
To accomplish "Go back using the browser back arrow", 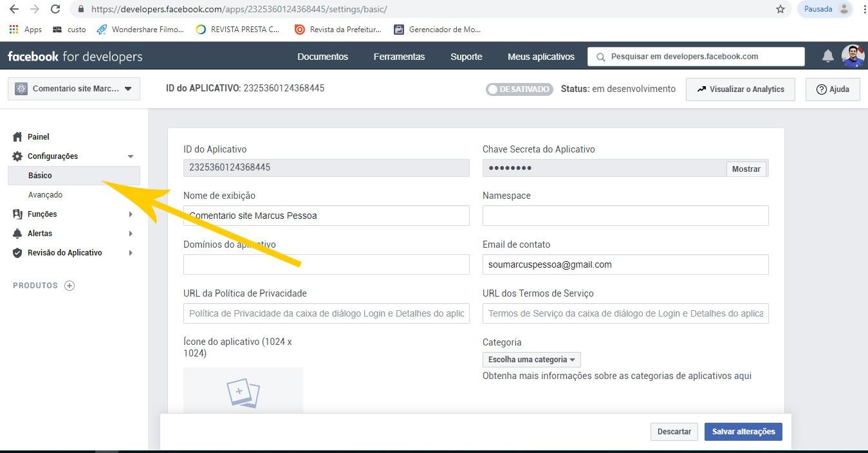I will (14, 9).
